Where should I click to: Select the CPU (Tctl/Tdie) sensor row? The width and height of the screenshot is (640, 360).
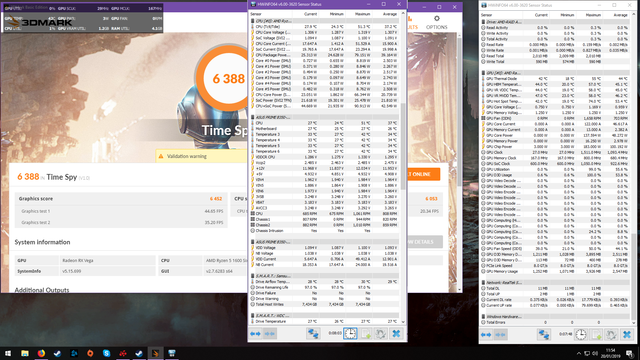click(x=325, y=27)
